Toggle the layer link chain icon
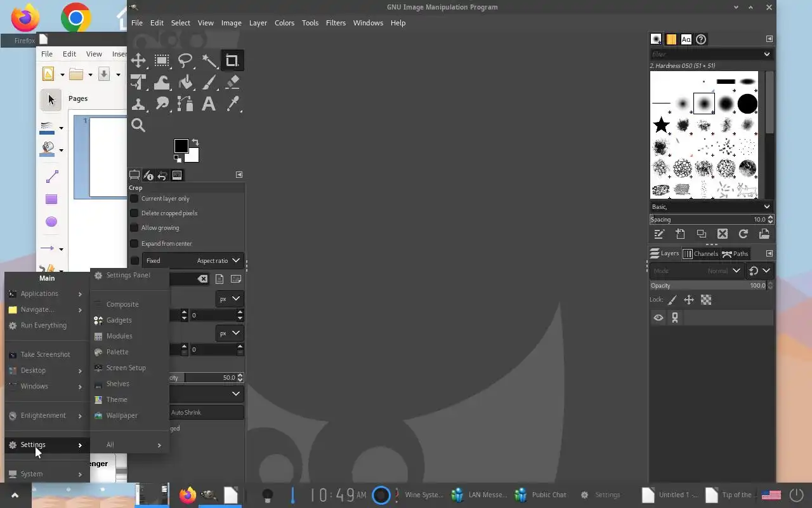812x508 pixels. pos(675,318)
